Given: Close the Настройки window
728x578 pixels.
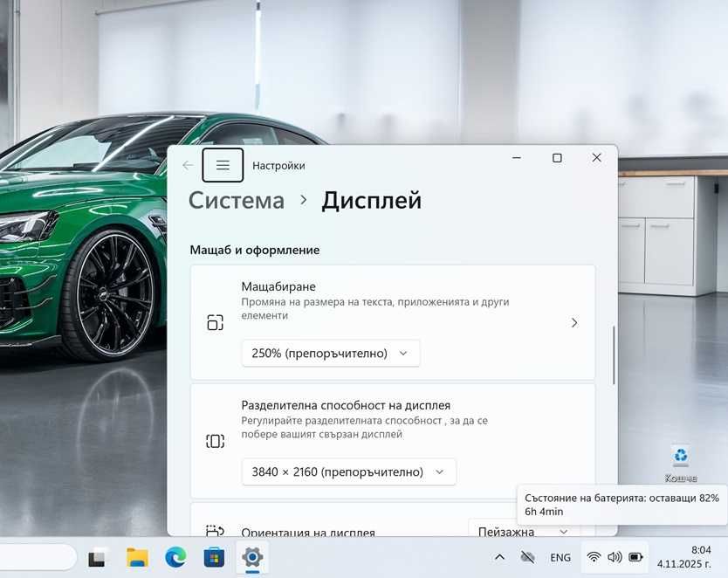Looking at the screenshot, I should [596, 158].
